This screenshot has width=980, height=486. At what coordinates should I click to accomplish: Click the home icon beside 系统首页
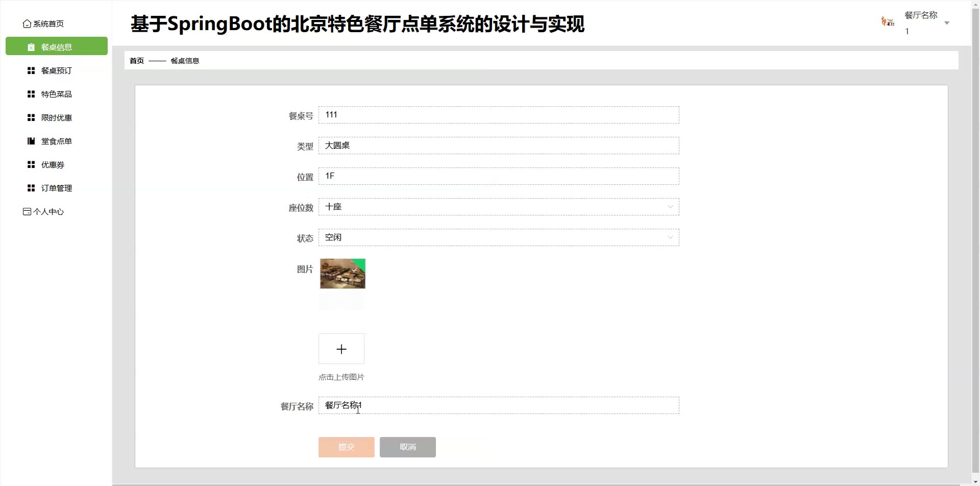[x=27, y=24]
